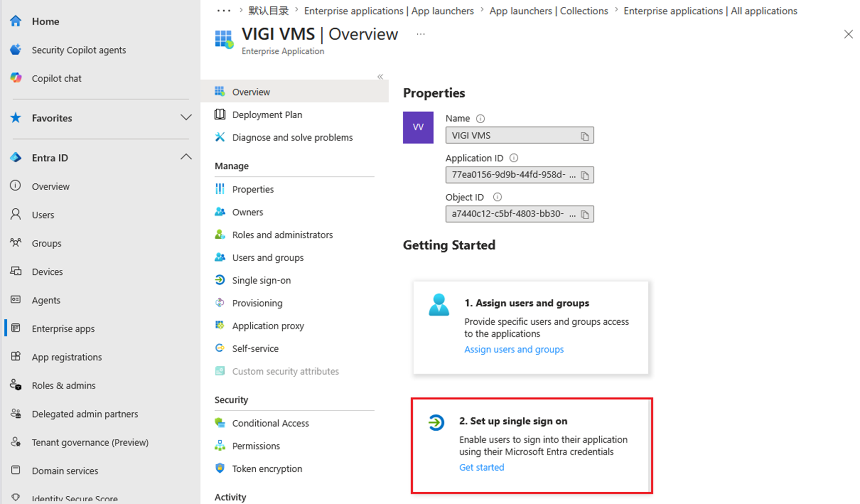Click the Deployment Plan book icon
Viewport: 860px width, 504px height.
[220, 114]
